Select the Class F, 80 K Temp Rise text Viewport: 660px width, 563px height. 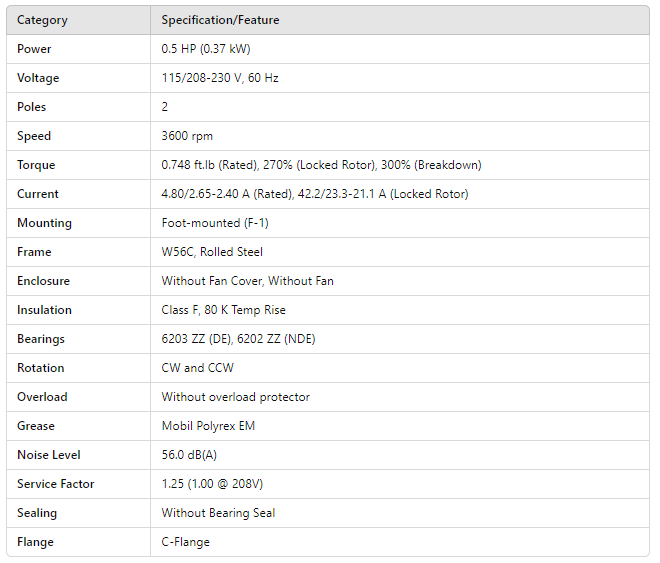point(223,310)
